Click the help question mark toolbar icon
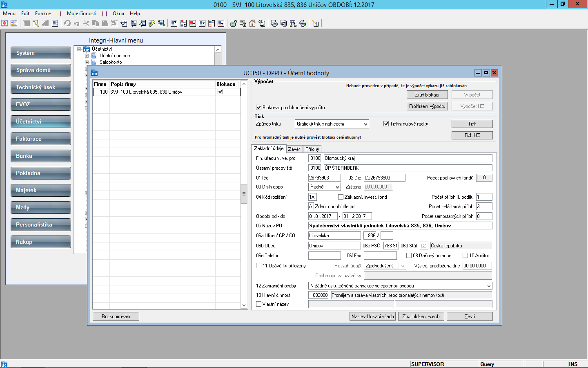The width and height of the screenshot is (588, 368). click(x=316, y=23)
